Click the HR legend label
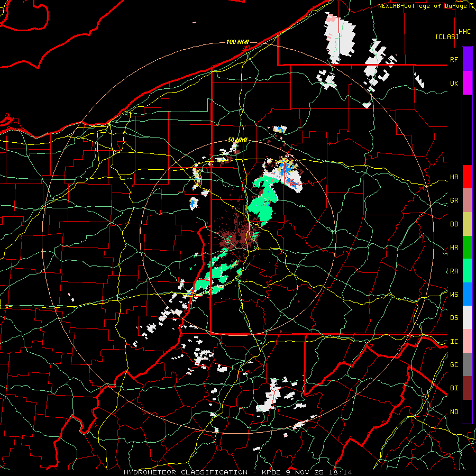The image size is (476, 476). (454, 248)
